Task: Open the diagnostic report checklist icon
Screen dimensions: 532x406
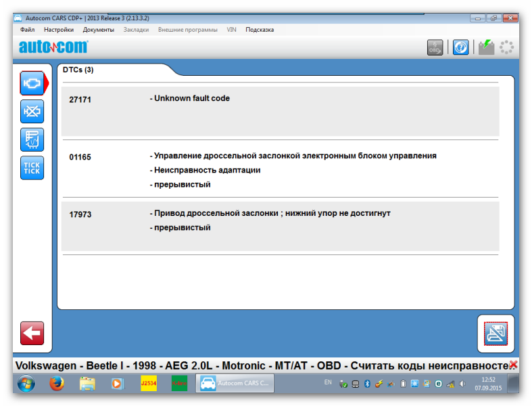Action: coord(32,139)
